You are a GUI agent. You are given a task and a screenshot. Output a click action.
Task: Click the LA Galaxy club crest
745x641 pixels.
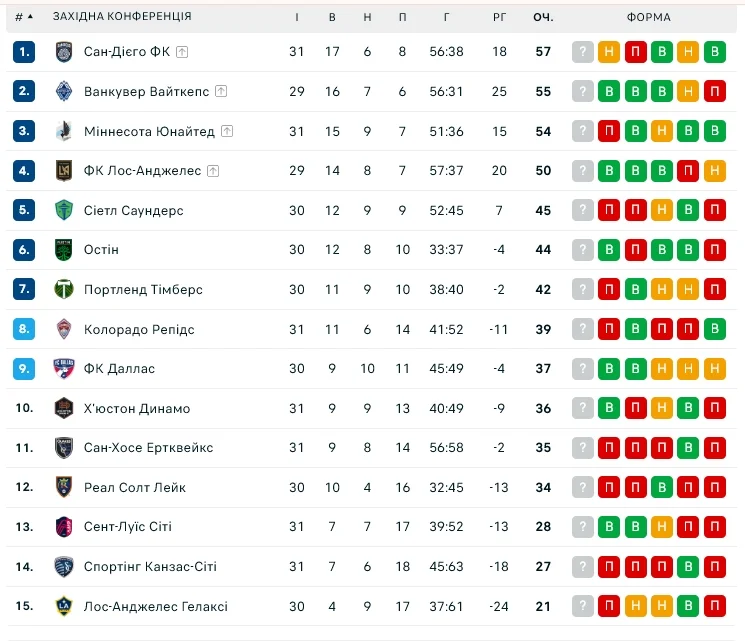[64, 606]
